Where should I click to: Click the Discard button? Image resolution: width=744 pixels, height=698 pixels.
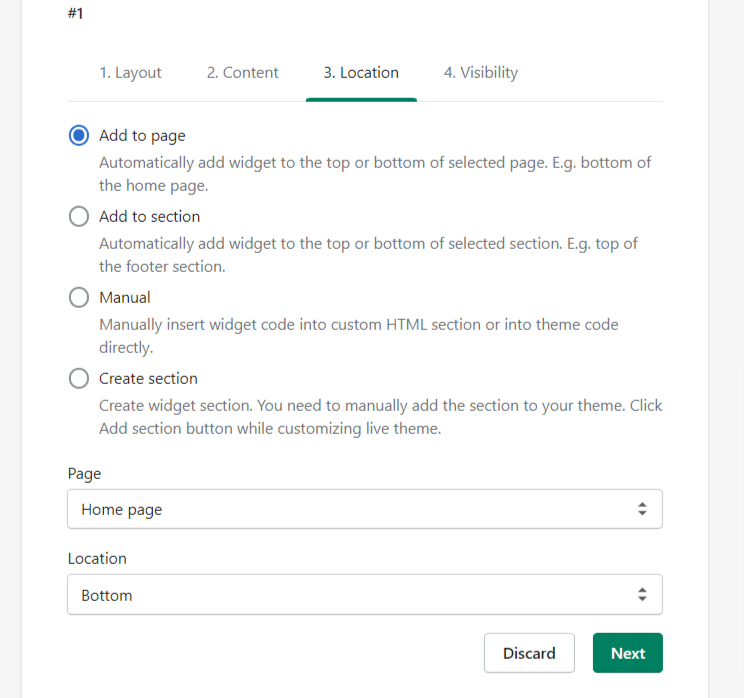point(529,653)
